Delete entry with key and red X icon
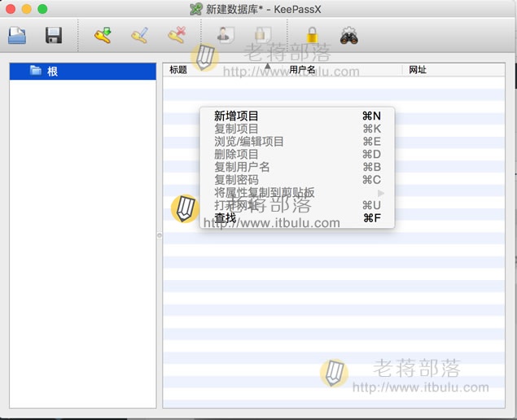 (177, 35)
